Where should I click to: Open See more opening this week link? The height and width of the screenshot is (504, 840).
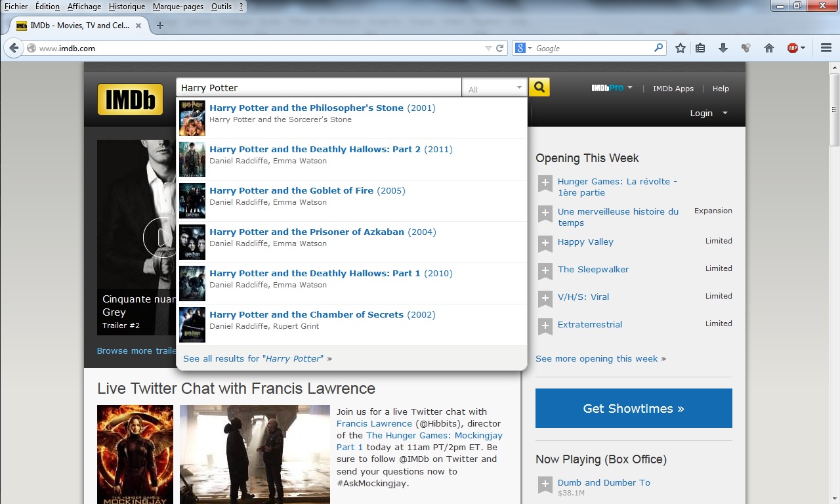pos(600,358)
